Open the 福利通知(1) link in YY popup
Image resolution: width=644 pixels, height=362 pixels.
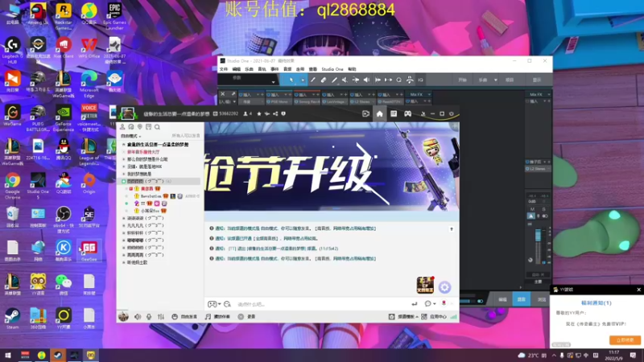tap(596, 303)
